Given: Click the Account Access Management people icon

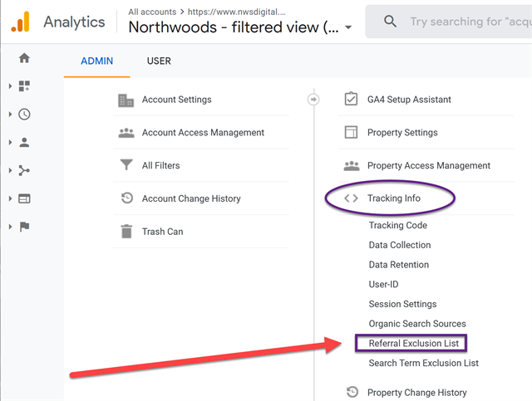Looking at the screenshot, I should click(126, 133).
